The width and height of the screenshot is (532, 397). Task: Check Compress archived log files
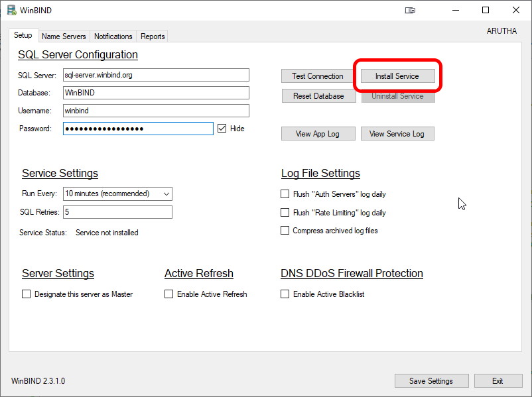click(x=285, y=231)
